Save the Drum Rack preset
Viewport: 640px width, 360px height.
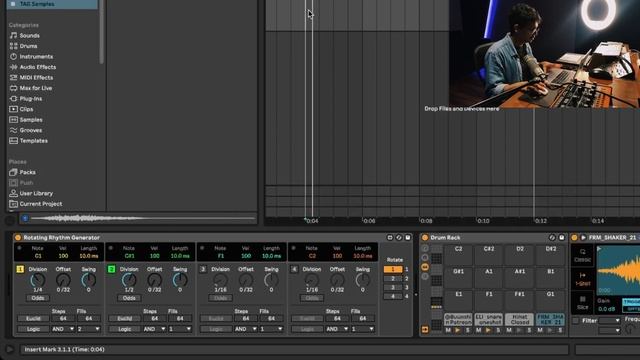[562, 238]
